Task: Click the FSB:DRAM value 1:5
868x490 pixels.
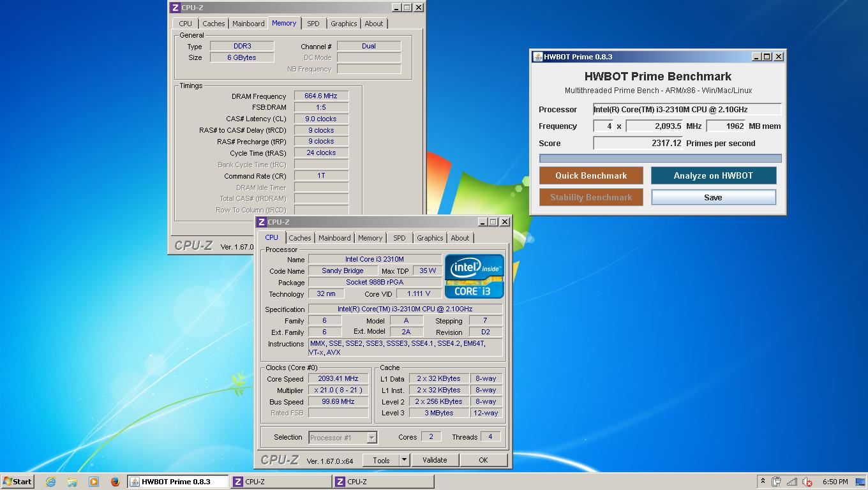Action: coord(321,107)
